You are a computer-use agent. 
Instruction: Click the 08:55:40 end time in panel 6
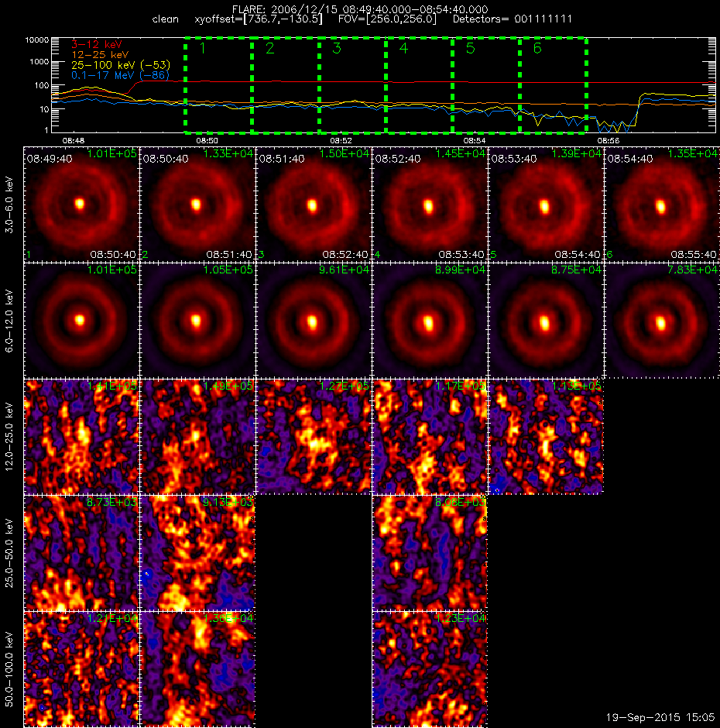pos(693,255)
